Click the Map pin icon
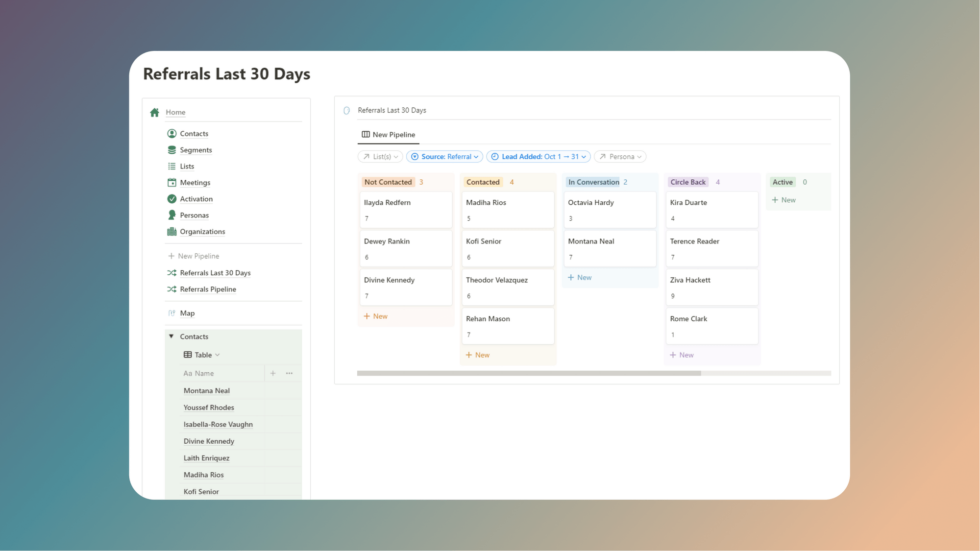The width and height of the screenshot is (980, 551). click(171, 313)
